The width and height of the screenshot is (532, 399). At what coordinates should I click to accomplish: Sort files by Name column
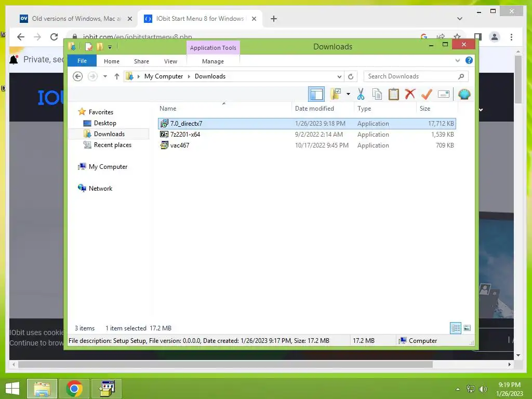(x=224, y=109)
